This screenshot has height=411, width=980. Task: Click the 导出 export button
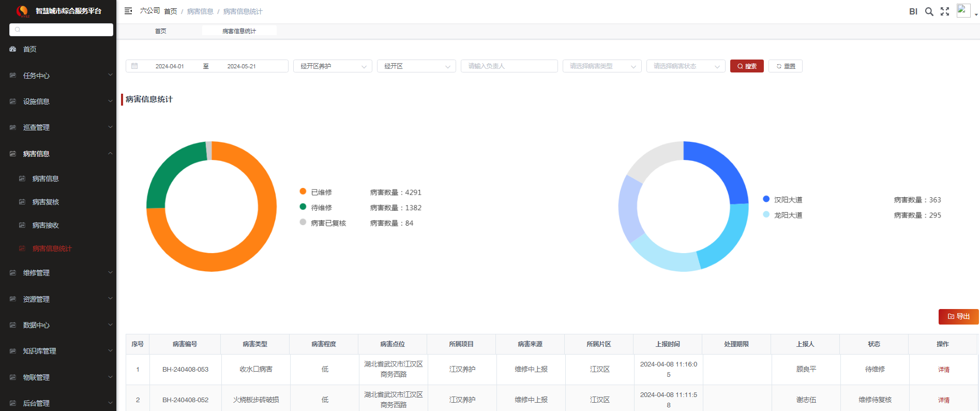[958, 316]
